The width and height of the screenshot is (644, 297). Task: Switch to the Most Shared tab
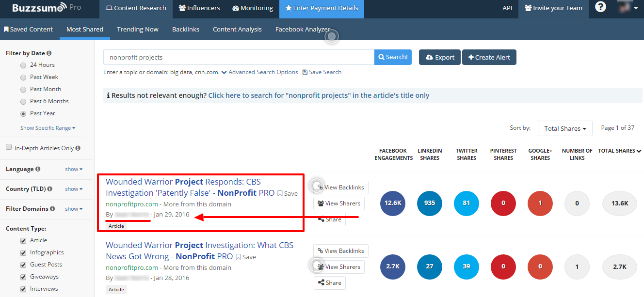[x=85, y=29]
